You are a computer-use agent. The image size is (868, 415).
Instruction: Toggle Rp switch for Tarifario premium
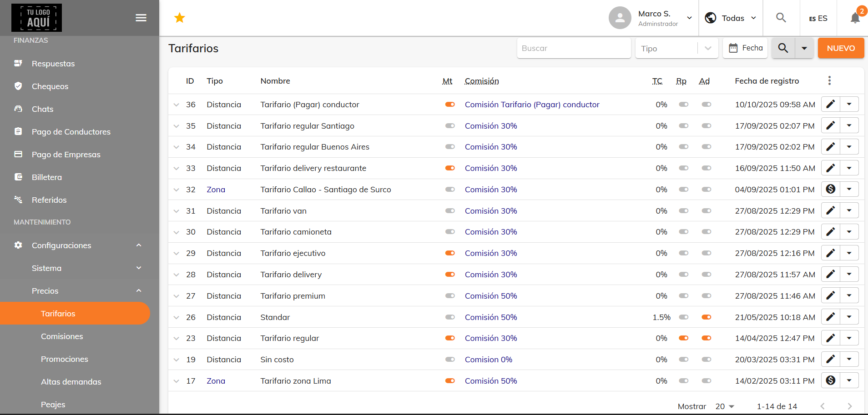tap(683, 296)
